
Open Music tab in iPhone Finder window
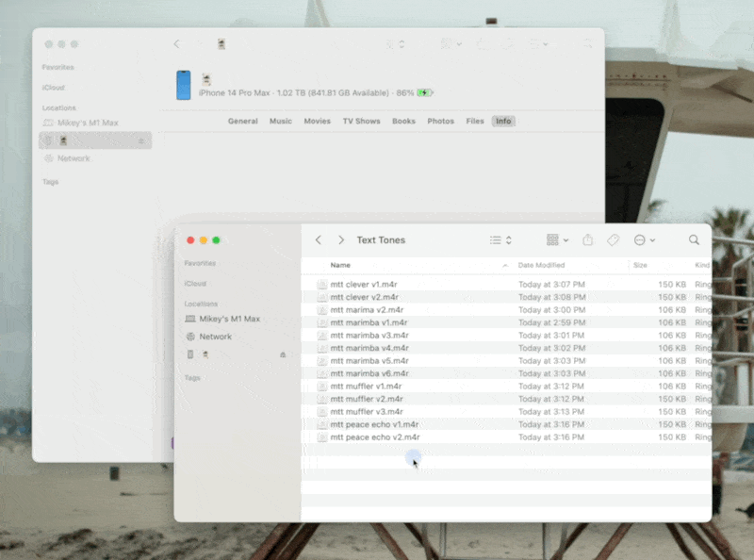[x=281, y=122]
